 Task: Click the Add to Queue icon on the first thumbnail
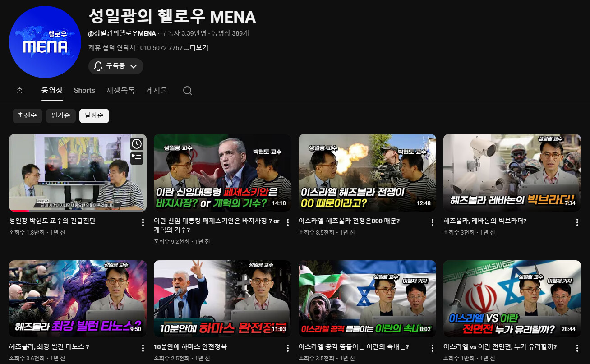(137, 158)
